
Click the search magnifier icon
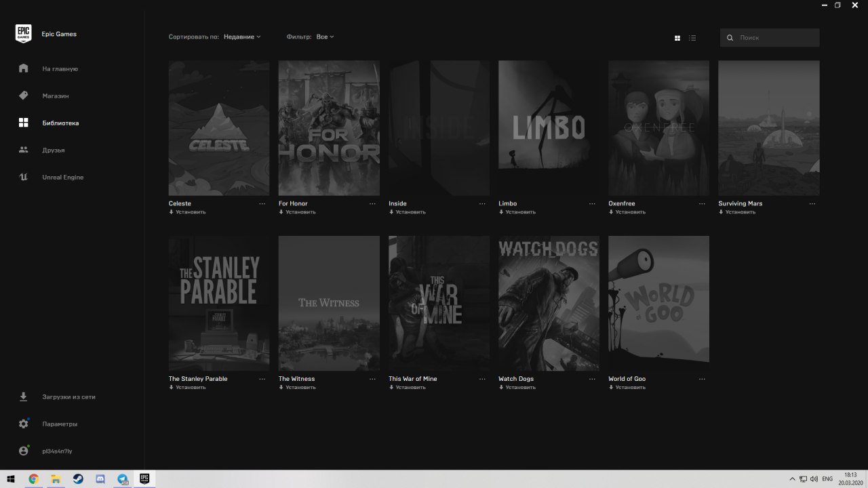coord(730,38)
